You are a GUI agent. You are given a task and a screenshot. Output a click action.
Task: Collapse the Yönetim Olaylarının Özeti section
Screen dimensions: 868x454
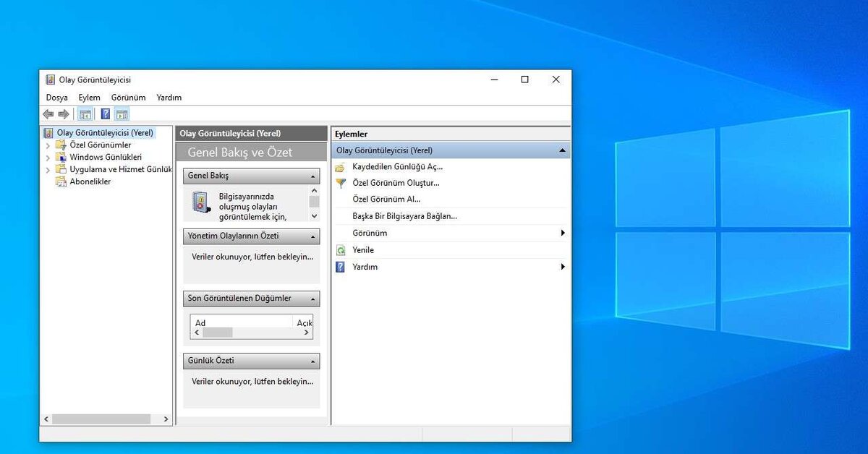(313, 236)
